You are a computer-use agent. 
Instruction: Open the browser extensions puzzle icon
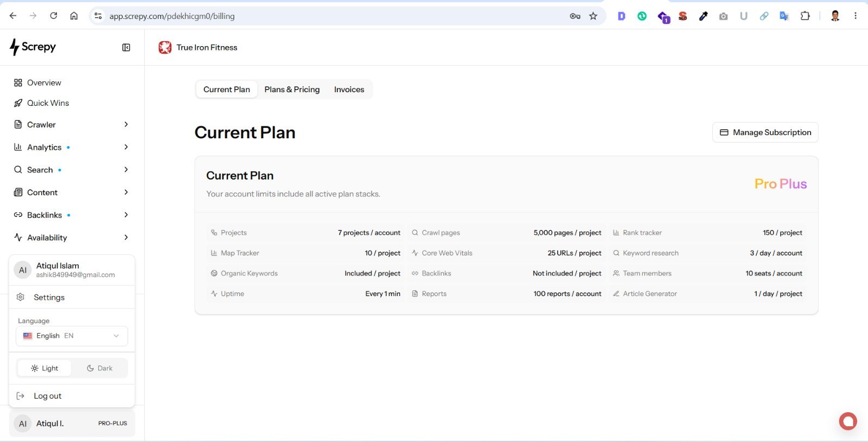pos(805,16)
